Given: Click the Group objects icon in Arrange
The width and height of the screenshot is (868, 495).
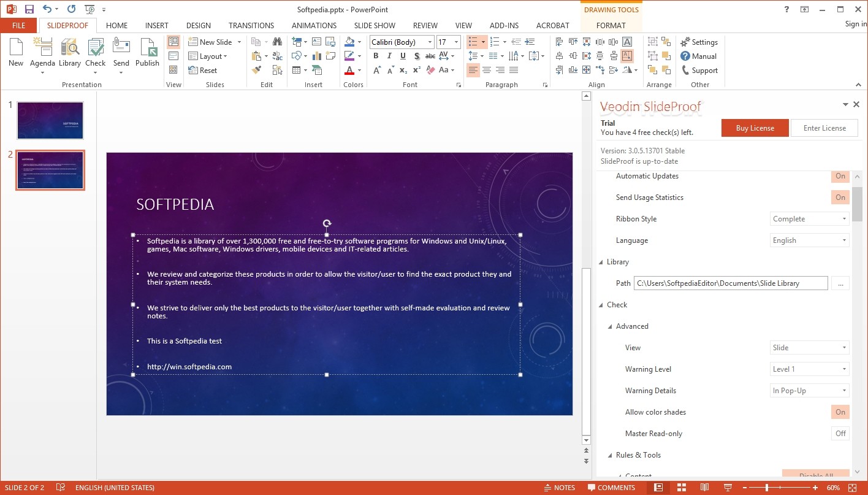Looking at the screenshot, I should [652, 42].
